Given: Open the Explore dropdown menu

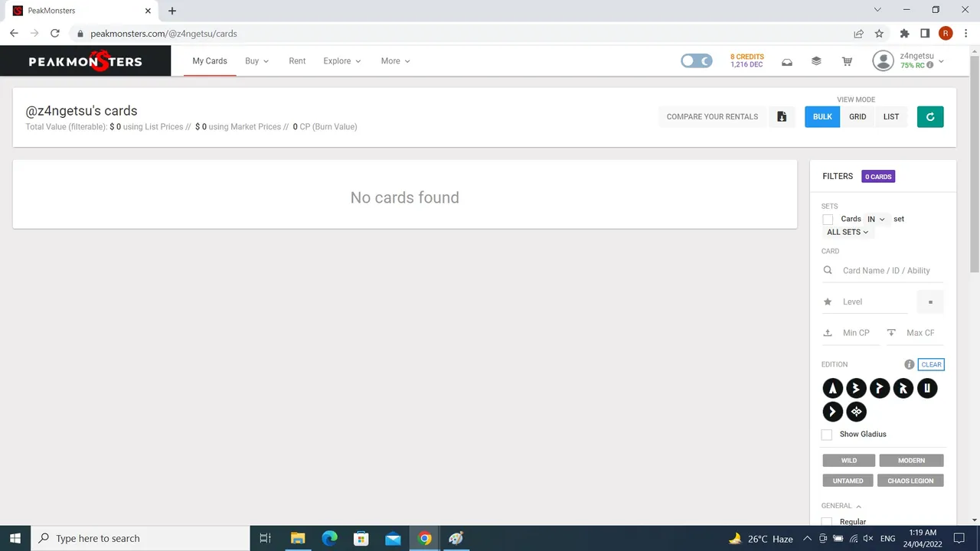Looking at the screenshot, I should 341,61.
